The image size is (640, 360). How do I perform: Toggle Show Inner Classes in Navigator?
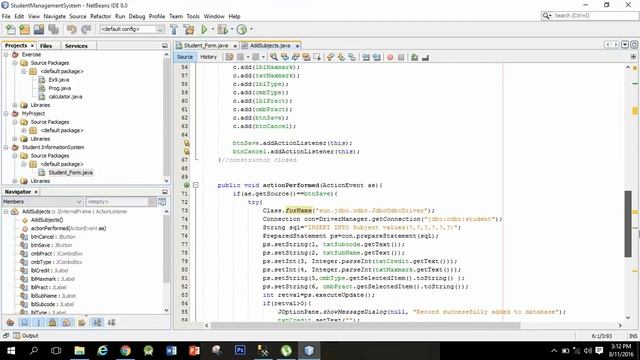click(67, 322)
